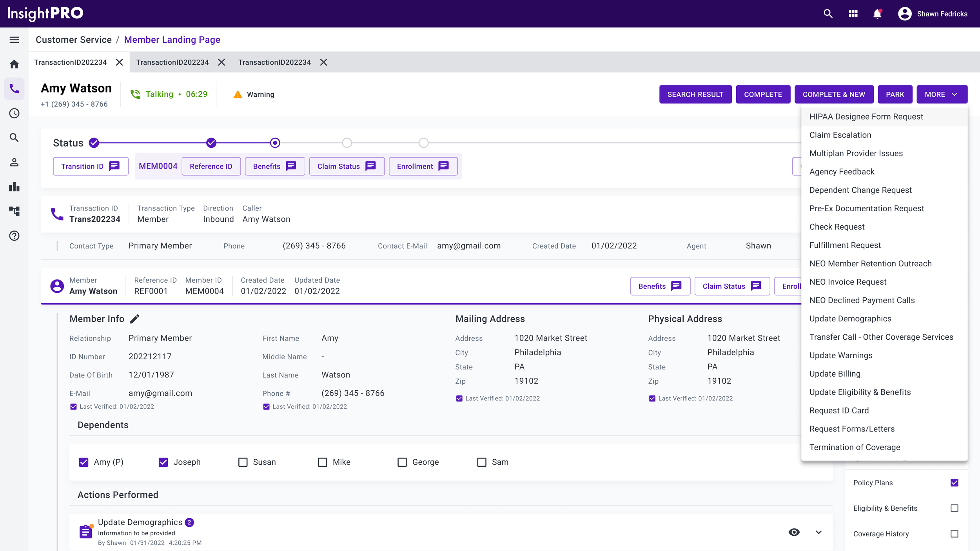Open the apps grid icon
The height and width of the screenshot is (551, 980).
853,14
